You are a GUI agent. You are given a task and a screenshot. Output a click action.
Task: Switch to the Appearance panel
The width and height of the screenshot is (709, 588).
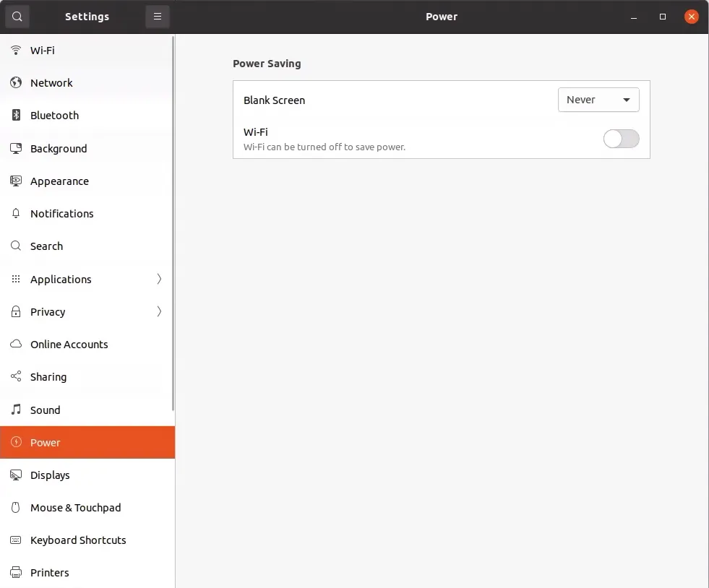pos(86,181)
